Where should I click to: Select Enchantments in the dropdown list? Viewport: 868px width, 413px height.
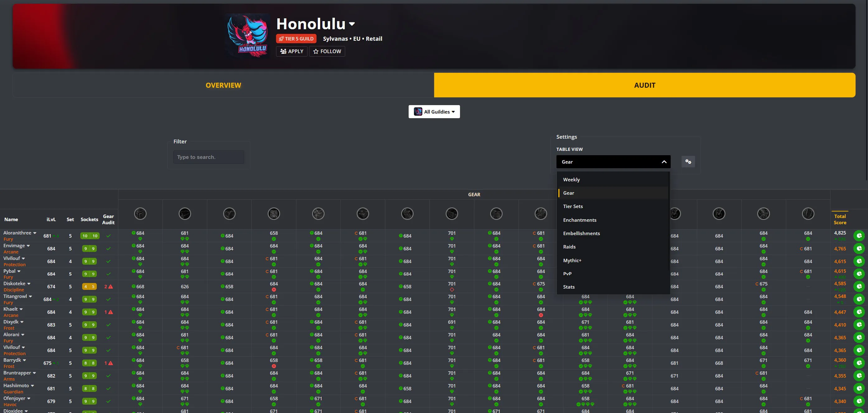[x=612, y=220]
